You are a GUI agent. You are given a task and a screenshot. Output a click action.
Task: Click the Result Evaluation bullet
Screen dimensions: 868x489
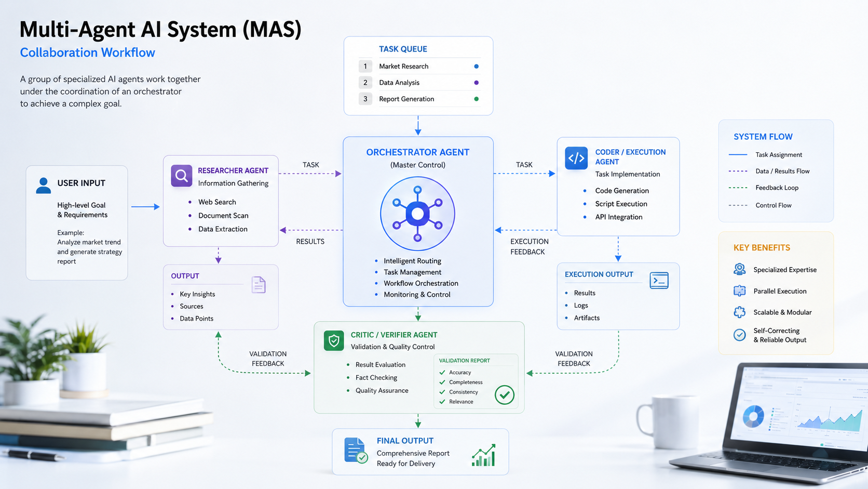[x=376, y=365]
